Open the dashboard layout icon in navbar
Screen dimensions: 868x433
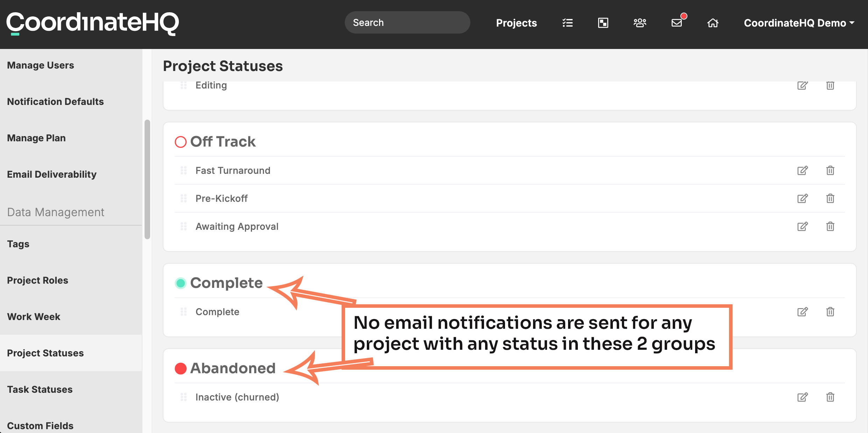603,23
